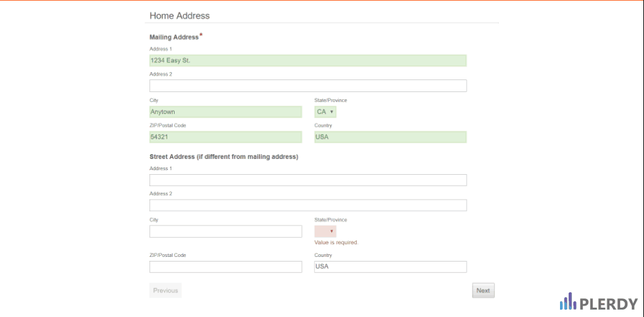The height and width of the screenshot is (317, 644).
Task: Click the street address Country field
Action: pos(390,267)
